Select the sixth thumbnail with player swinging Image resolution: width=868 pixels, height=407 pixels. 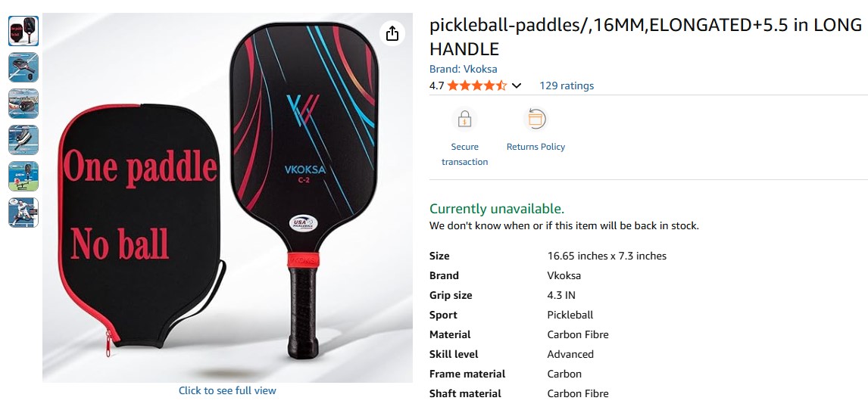[23, 213]
